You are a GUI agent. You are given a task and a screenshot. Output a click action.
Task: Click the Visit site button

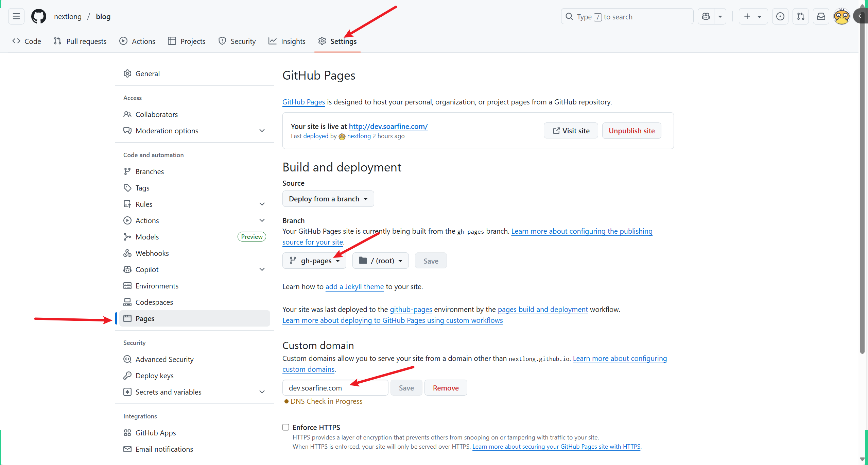pos(571,131)
